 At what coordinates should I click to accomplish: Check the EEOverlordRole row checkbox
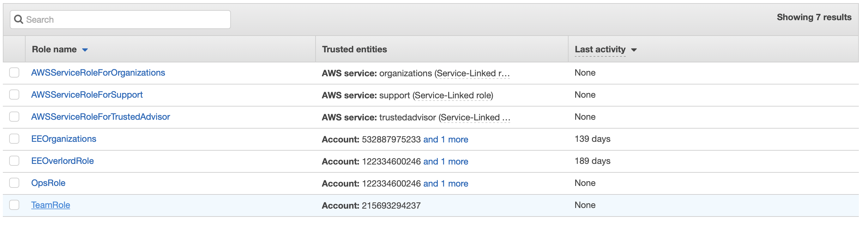[x=14, y=161]
